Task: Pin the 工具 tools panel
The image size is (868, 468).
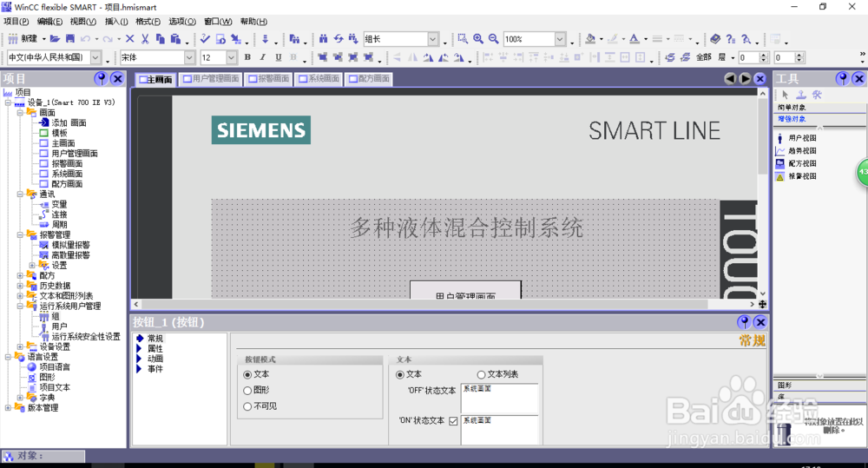Action: pos(842,78)
